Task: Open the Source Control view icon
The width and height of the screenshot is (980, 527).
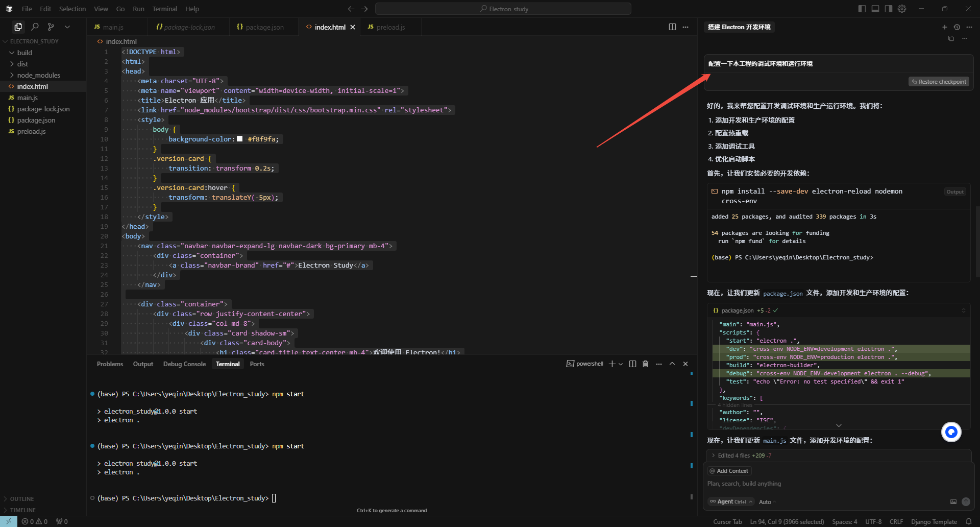Action: coord(51,27)
